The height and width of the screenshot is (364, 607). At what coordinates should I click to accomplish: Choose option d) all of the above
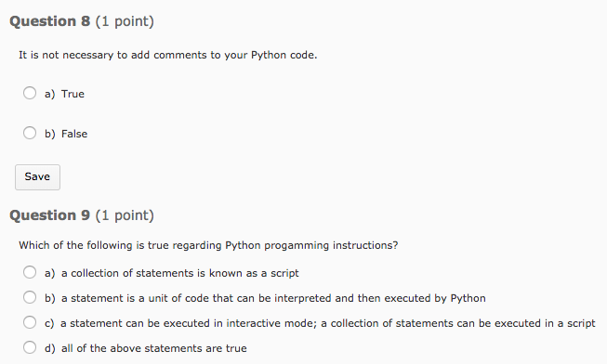tap(30, 347)
